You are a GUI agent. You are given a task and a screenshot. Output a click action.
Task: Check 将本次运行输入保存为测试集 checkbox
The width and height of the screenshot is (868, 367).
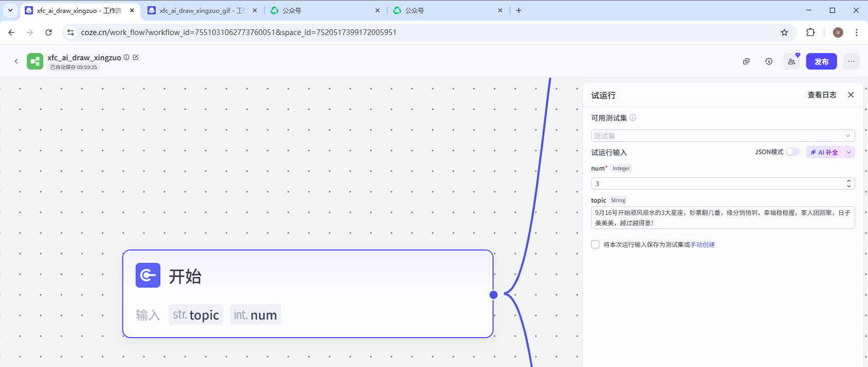pos(595,244)
